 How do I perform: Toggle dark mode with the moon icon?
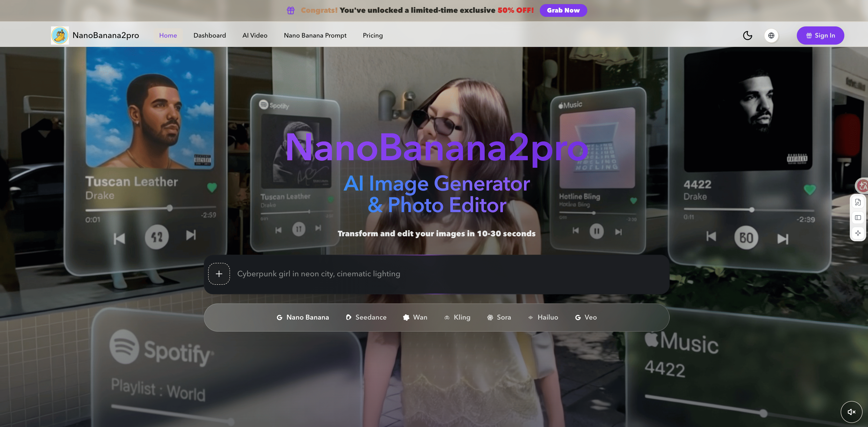point(747,36)
